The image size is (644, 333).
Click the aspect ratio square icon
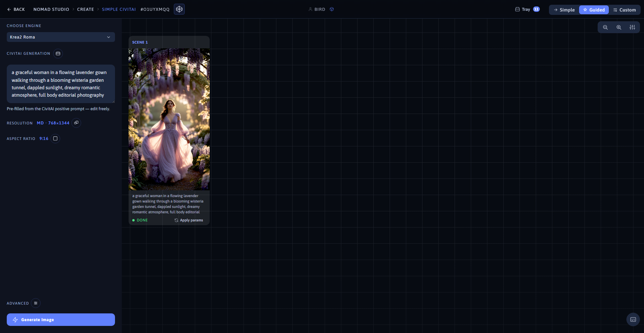(55, 139)
